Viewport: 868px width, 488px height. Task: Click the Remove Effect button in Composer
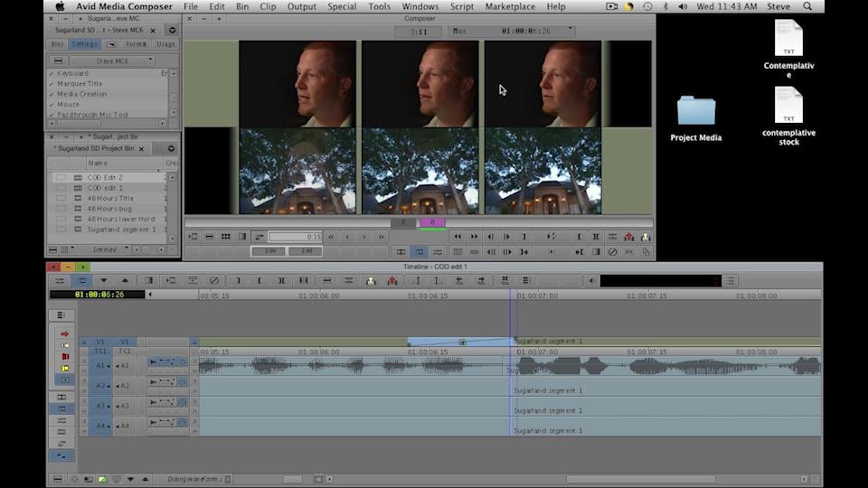point(612,252)
